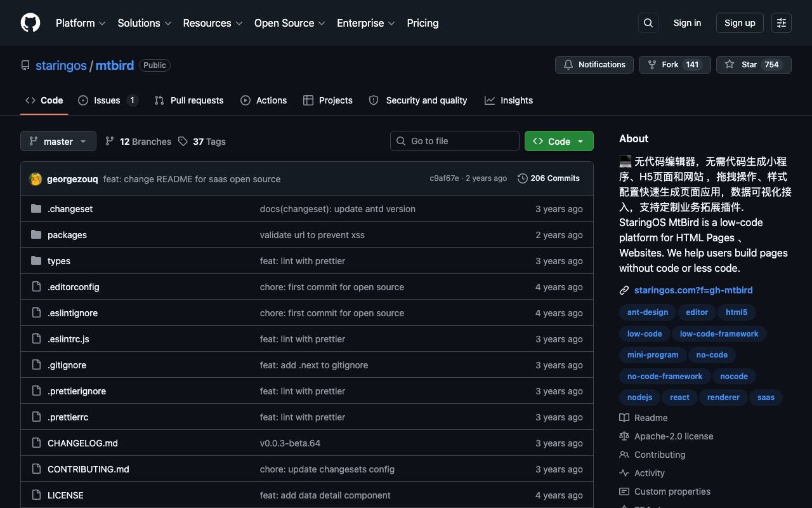
Task: Click the people icon beside Contributing
Action: 624,455
